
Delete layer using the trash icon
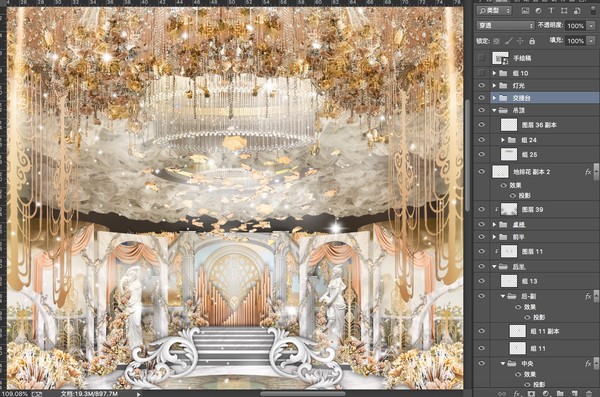pos(589,393)
